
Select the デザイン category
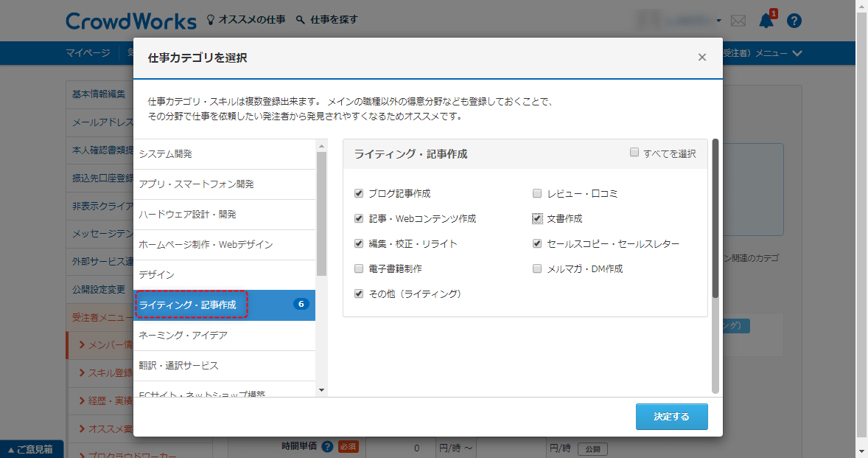[225, 274]
